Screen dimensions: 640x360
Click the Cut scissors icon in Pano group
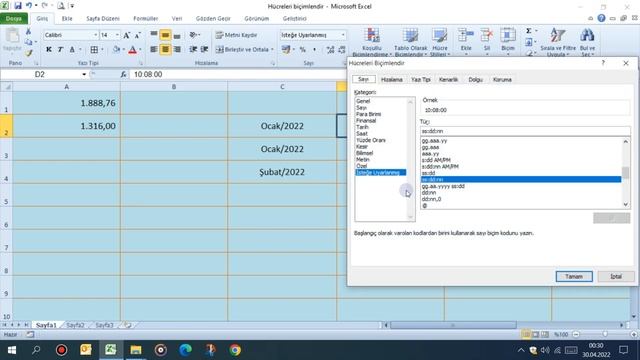(28, 31)
